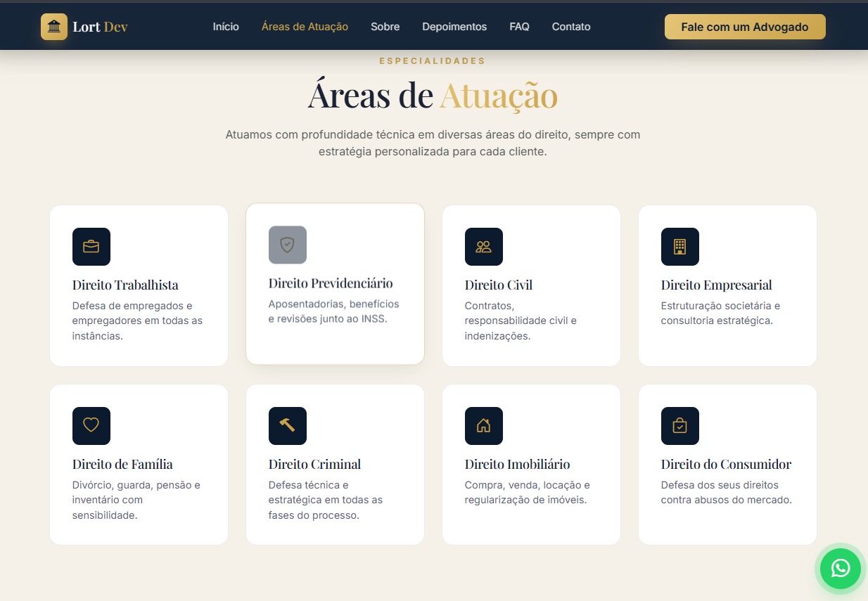868x601 pixels.
Task: Click 'Divórcio, guarda, pensão' description
Action: (x=136, y=500)
